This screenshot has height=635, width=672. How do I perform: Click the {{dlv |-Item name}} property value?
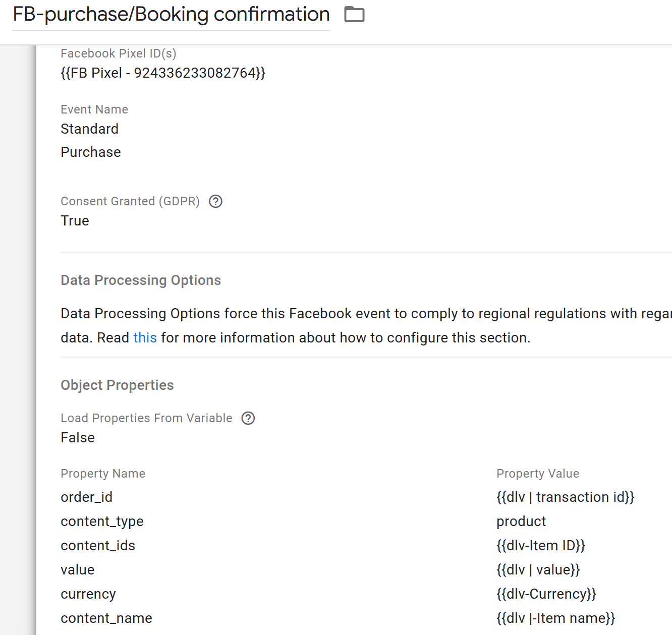[555, 618]
